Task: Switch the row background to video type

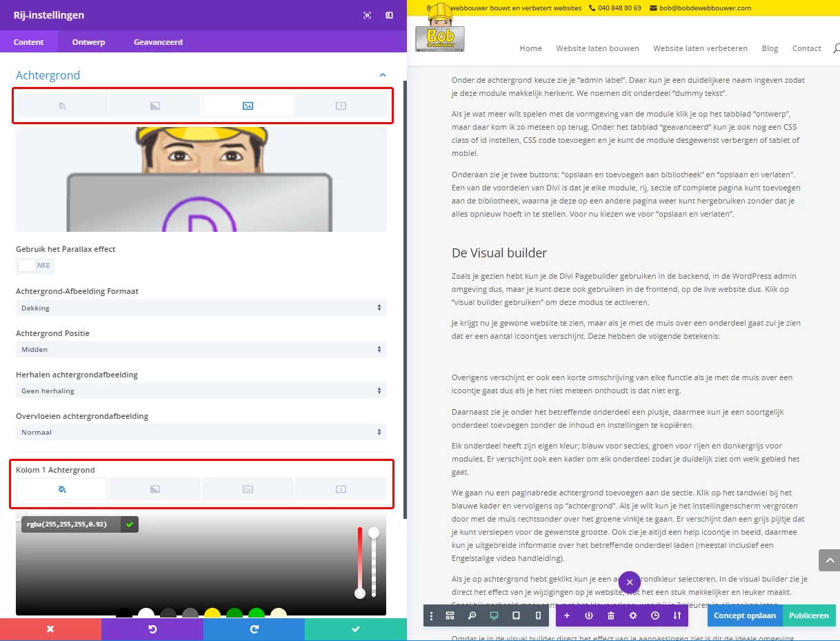Action: point(341,105)
